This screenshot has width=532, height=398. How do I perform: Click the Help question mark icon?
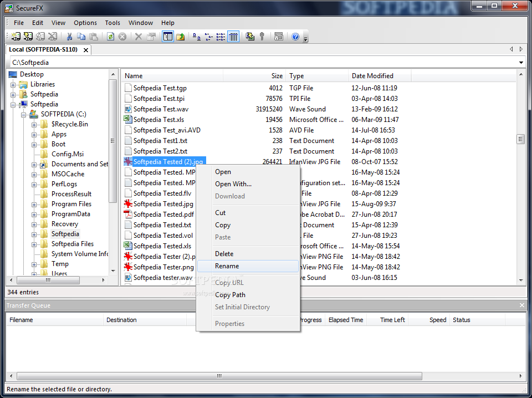coord(295,37)
